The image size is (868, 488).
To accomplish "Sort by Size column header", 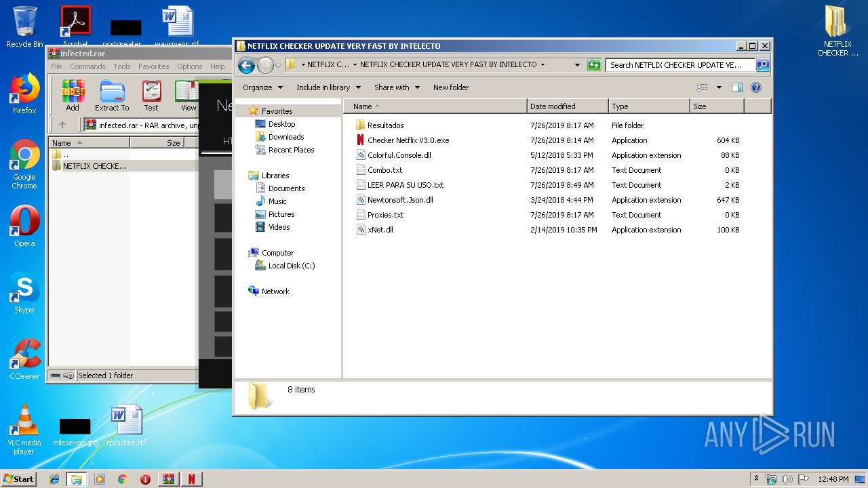I will [x=717, y=106].
